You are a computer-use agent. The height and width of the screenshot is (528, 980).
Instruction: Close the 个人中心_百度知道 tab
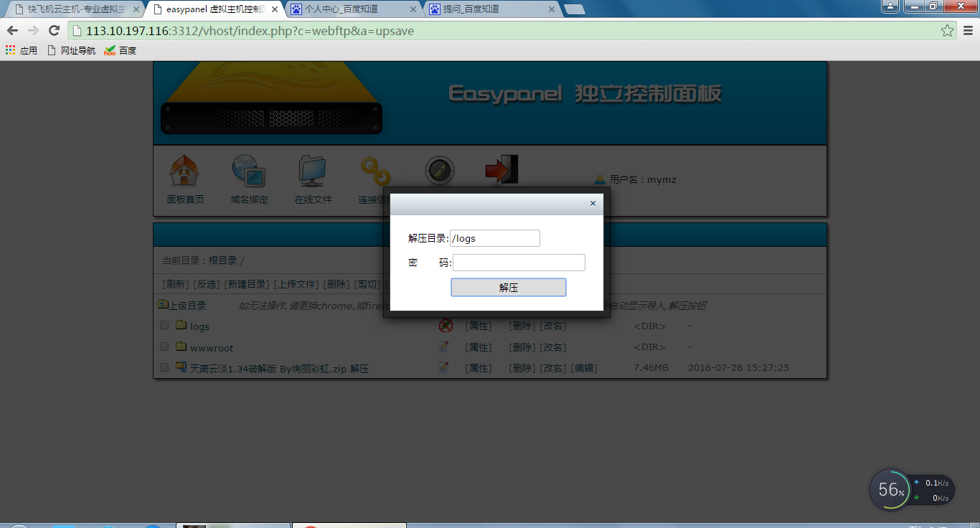coord(413,9)
